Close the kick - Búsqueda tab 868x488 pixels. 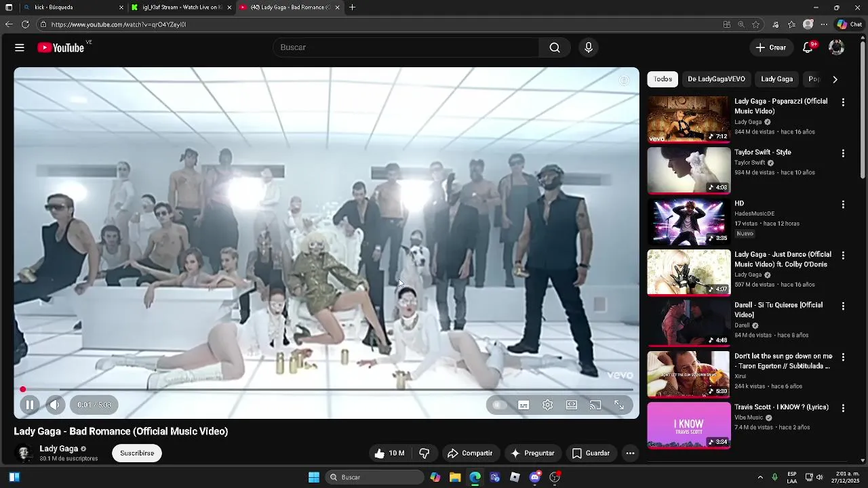click(x=121, y=7)
